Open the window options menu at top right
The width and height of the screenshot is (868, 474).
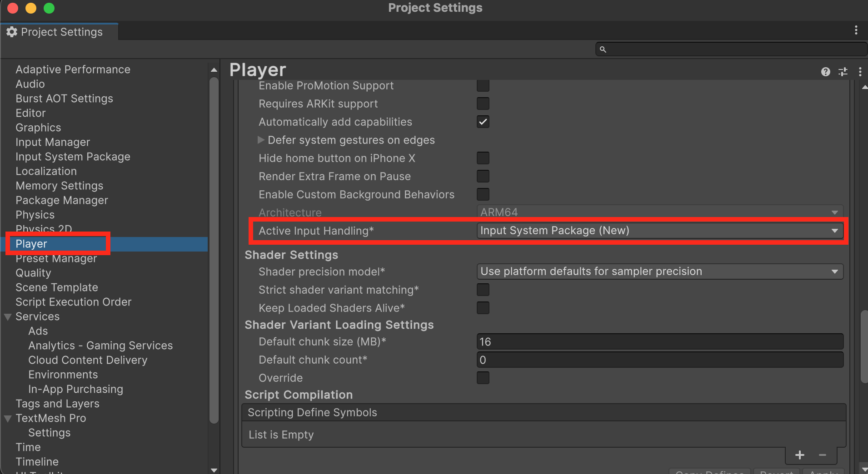click(x=856, y=30)
